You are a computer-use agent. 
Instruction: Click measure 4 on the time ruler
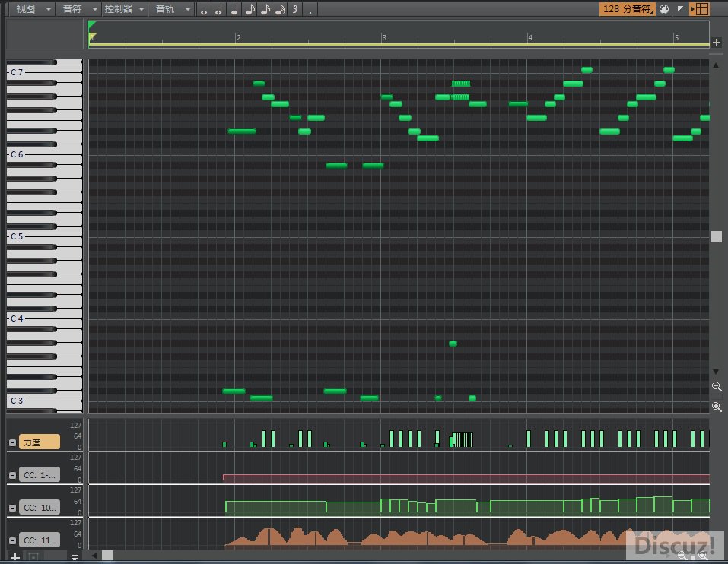(x=530, y=37)
